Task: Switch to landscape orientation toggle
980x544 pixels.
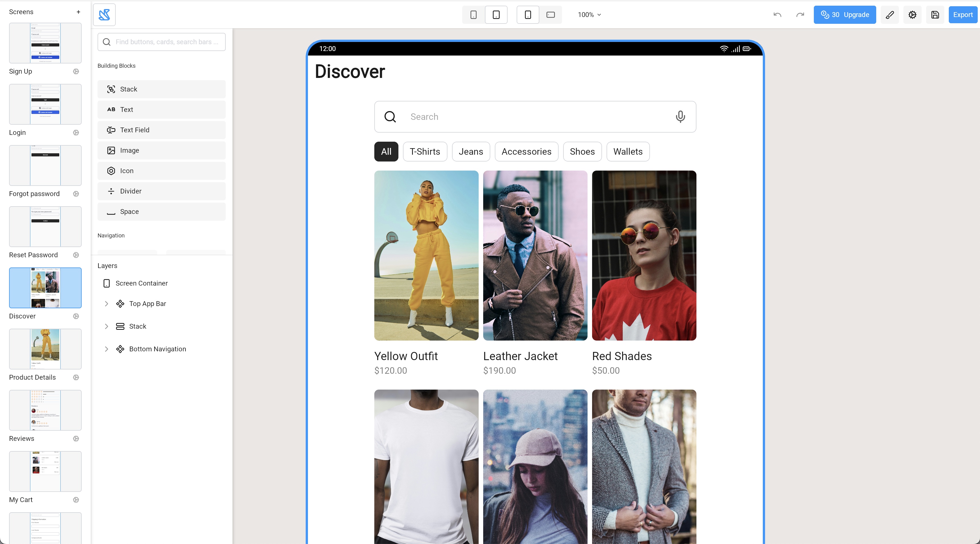Action: pyautogui.click(x=550, y=15)
